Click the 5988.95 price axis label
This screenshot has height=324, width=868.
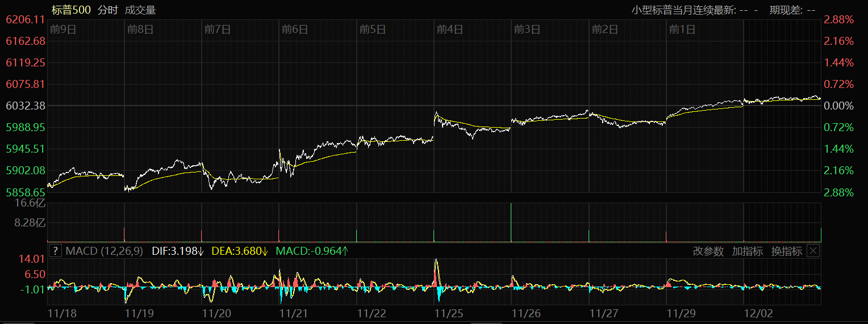pos(26,127)
